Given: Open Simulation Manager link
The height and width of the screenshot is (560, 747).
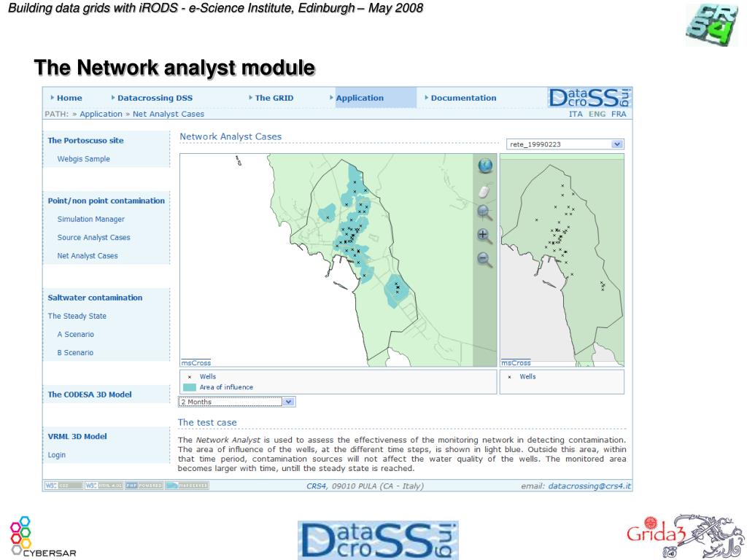Looking at the screenshot, I should tap(90, 219).
